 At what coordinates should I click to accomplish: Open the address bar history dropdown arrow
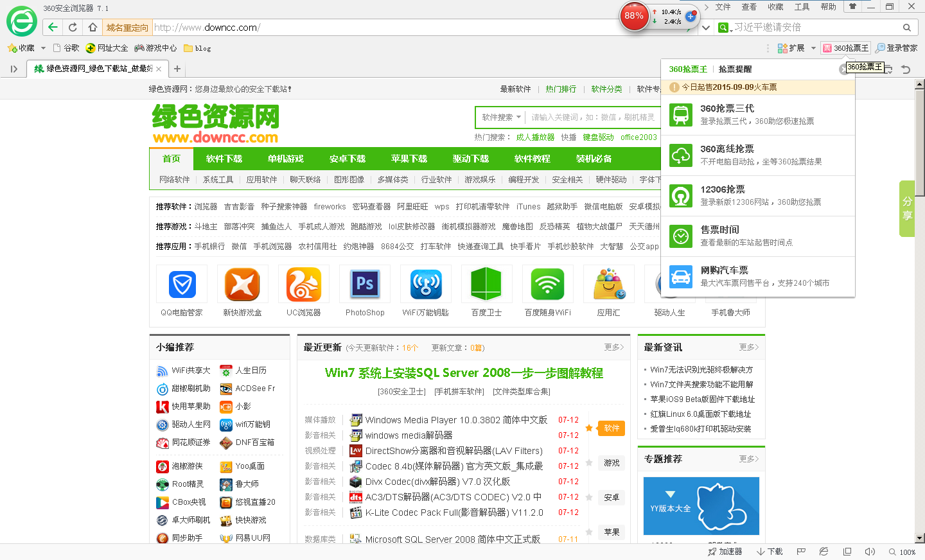pyautogui.click(x=706, y=28)
